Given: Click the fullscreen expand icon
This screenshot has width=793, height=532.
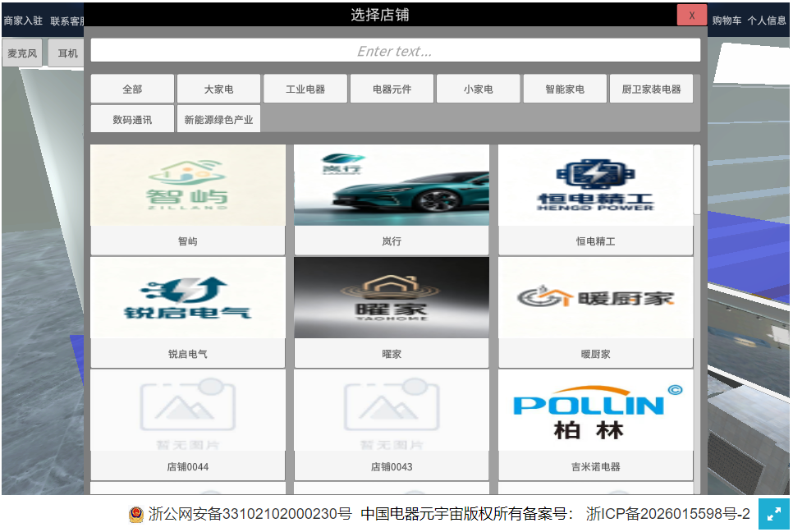Looking at the screenshot, I should pos(774,514).
